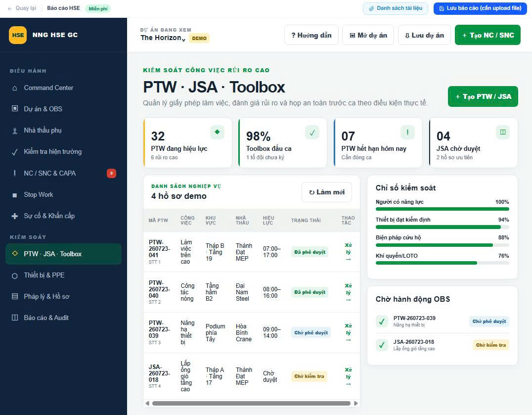
Task: Refresh the list with Làm mới
Action: (326, 192)
